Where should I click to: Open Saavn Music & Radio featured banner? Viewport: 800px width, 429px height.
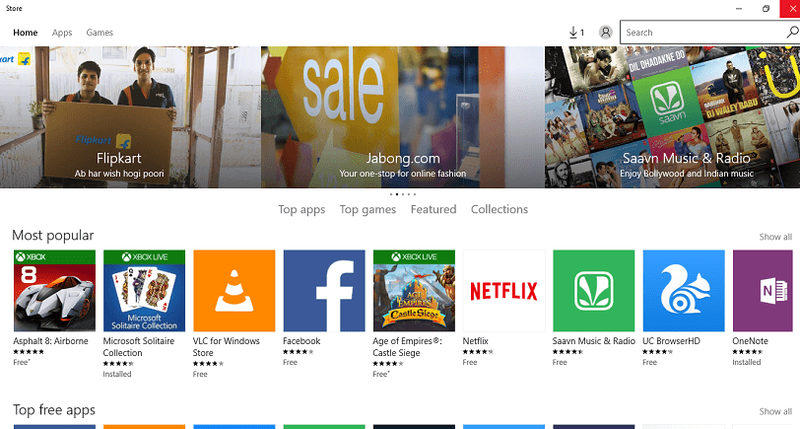[672, 117]
